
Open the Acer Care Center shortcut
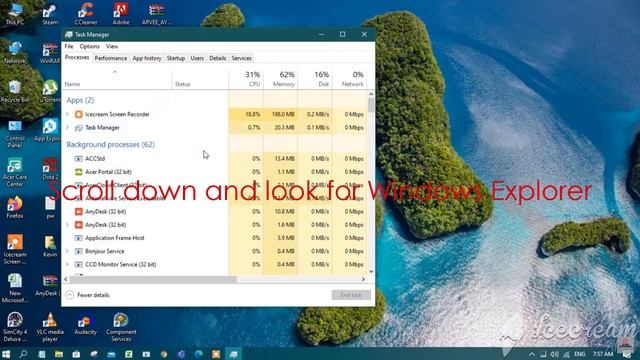[x=15, y=172]
